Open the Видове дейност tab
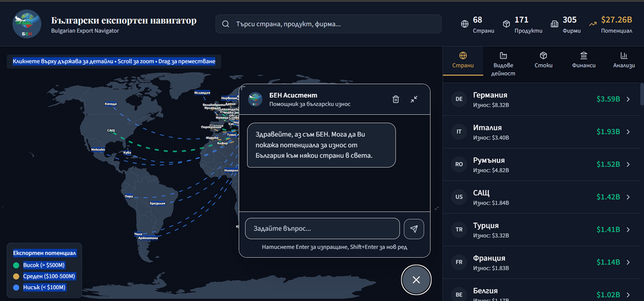Viewport: 644px width, 301px height. click(503, 64)
